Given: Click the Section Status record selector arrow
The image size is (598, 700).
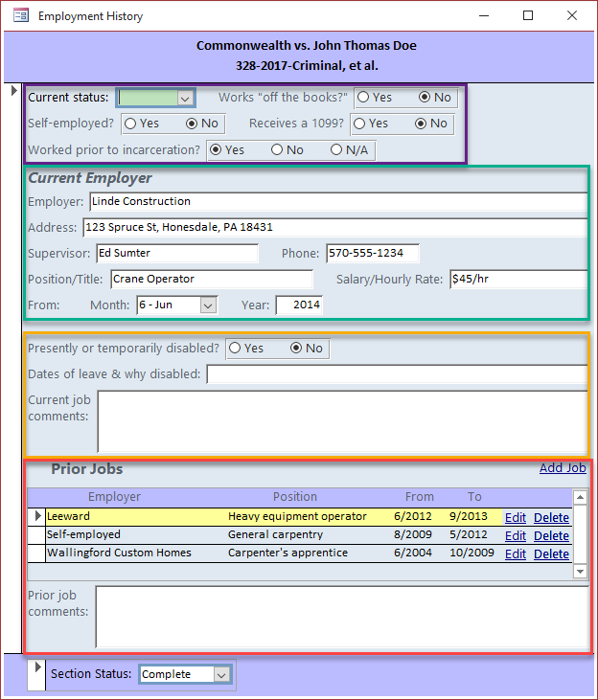Looking at the screenshot, I should [37, 667].
